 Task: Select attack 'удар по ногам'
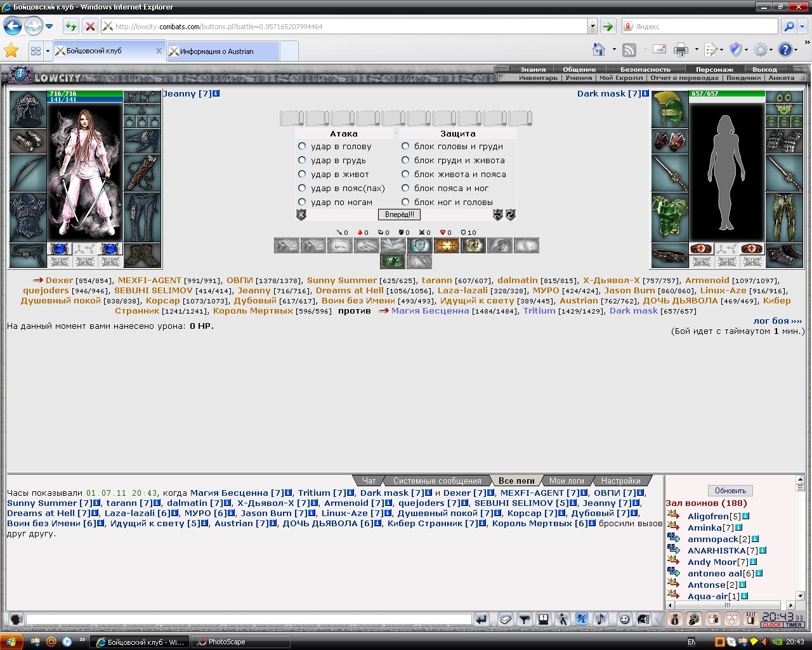302,202
